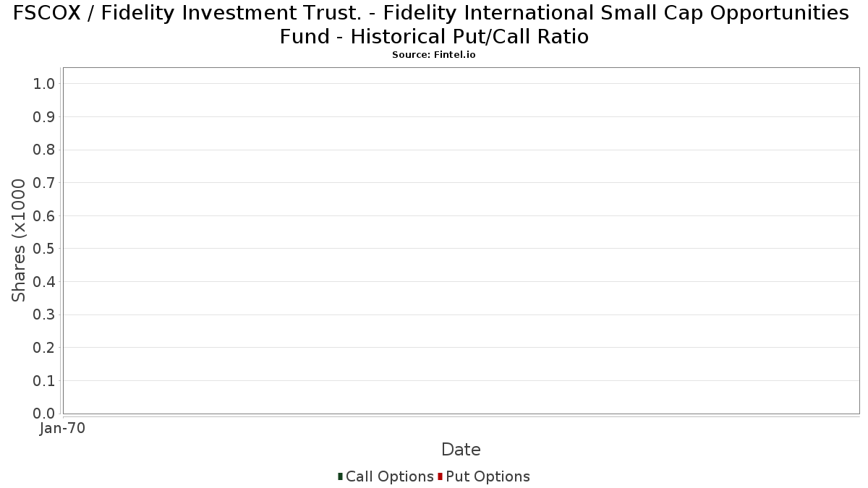The height and width of the screenshot is (488, 868).
Task: Click the Shares (x1000 y-axis title
Action: click(19, 240)
